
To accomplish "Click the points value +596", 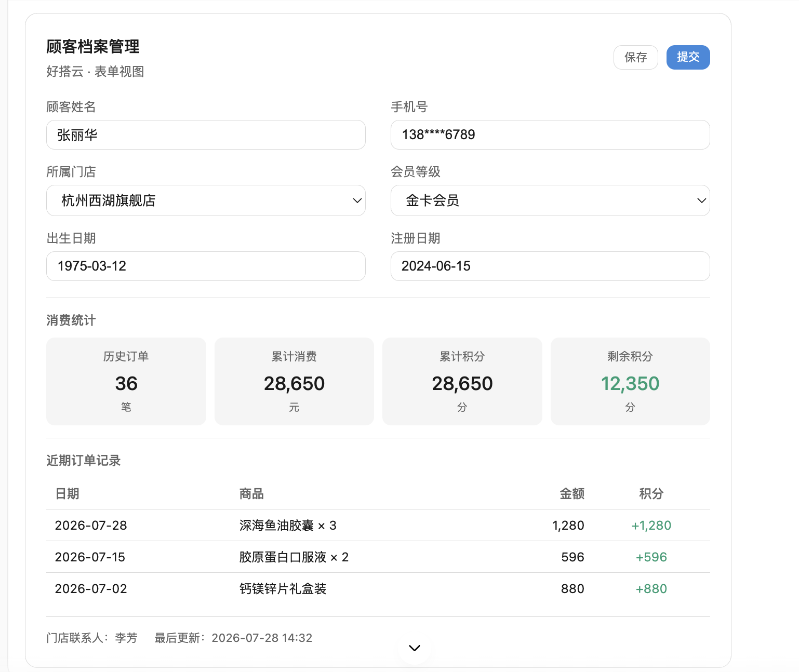I will point(651,557).
